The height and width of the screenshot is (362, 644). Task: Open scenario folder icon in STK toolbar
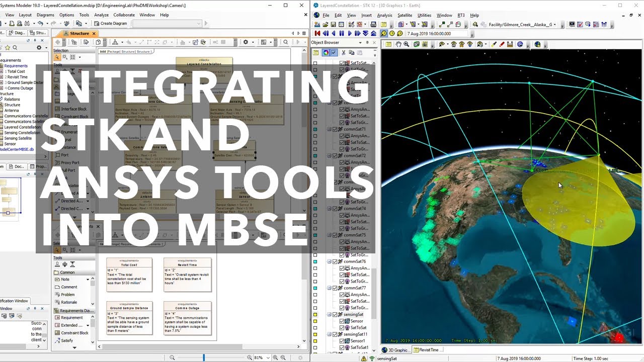pyautogui.click(x=326, y=24)
